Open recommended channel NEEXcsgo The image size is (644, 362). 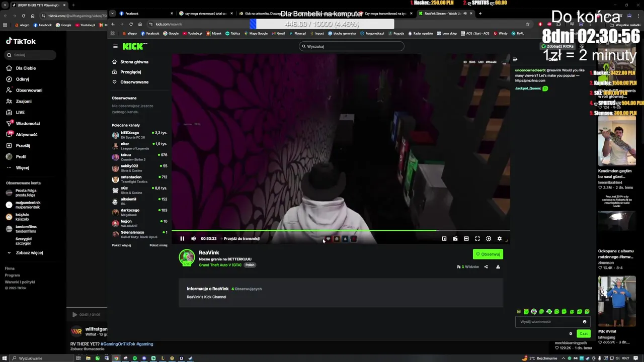(x=139, y=135)
